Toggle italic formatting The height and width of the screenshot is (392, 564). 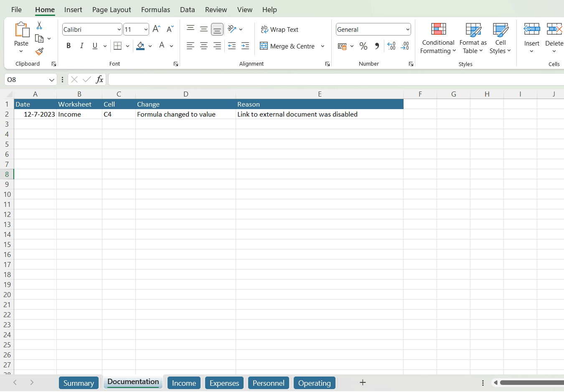point(82,46)
